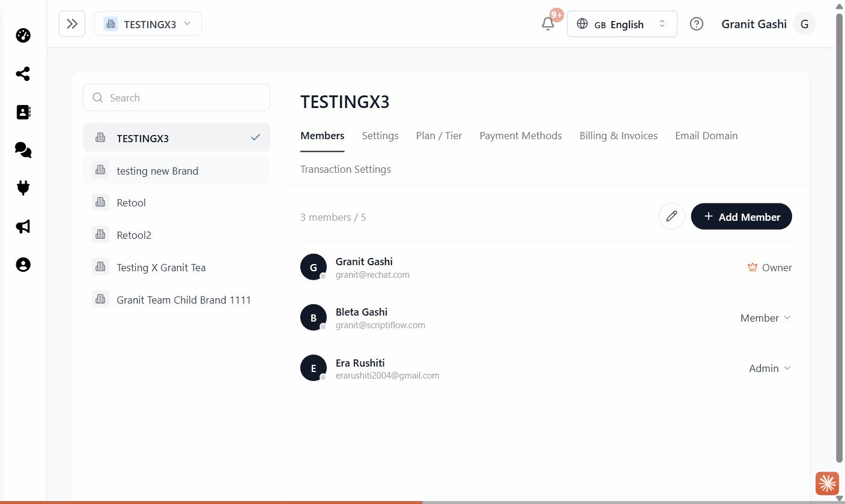Click the building icon beside Retool
The image size is (845, 504).
[x=100, y=202]
